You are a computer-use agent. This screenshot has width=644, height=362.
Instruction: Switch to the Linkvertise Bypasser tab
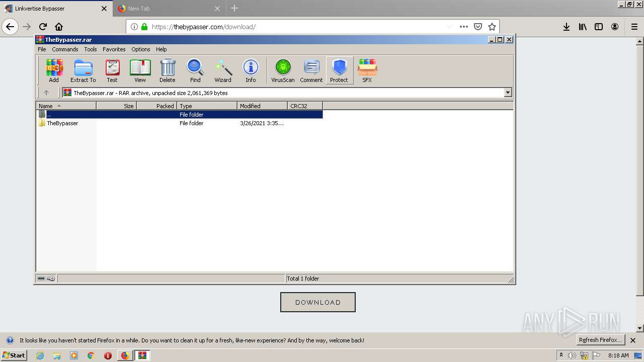click(x=55, y=9)
